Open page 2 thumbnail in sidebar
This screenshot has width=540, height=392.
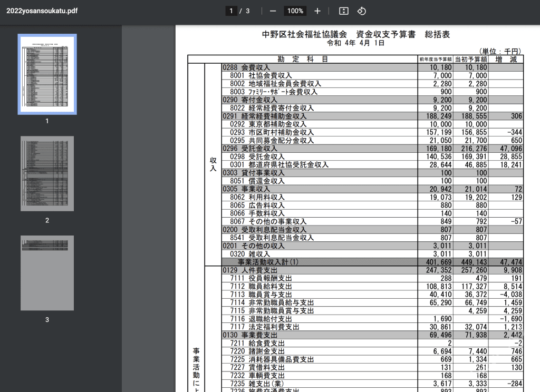47,173
